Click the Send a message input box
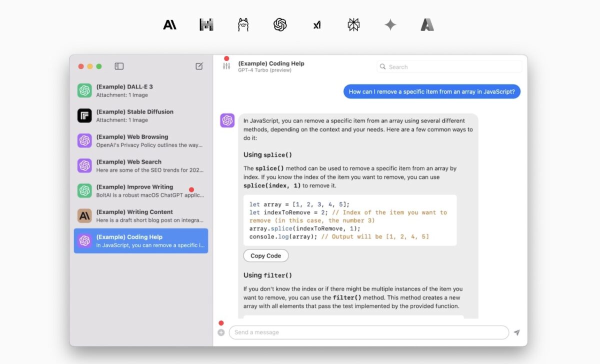This screenshot has height=364, width=600. tap(368, 332)
